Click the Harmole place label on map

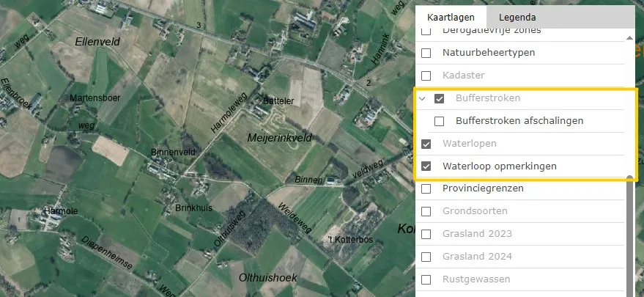click(x=61, y=211)
